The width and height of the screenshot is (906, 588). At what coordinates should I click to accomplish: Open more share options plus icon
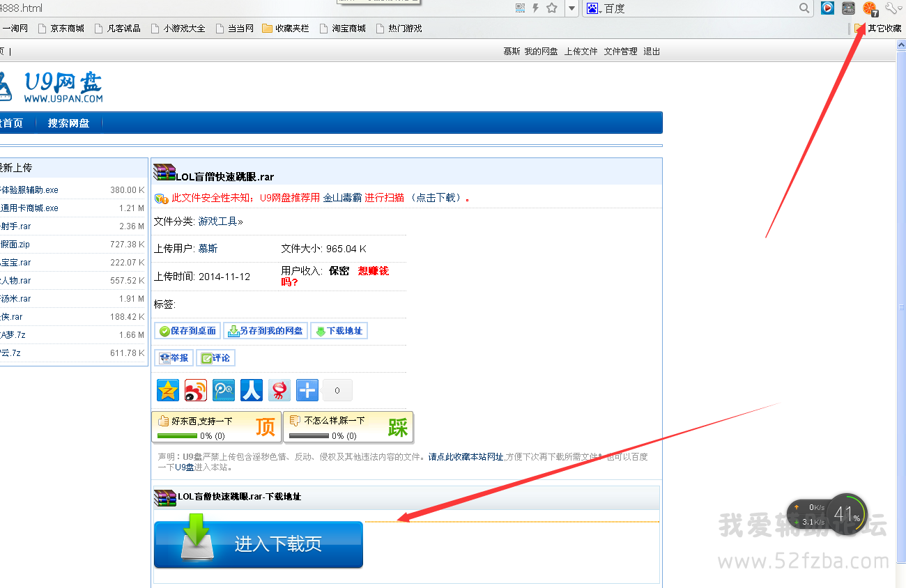307,390
